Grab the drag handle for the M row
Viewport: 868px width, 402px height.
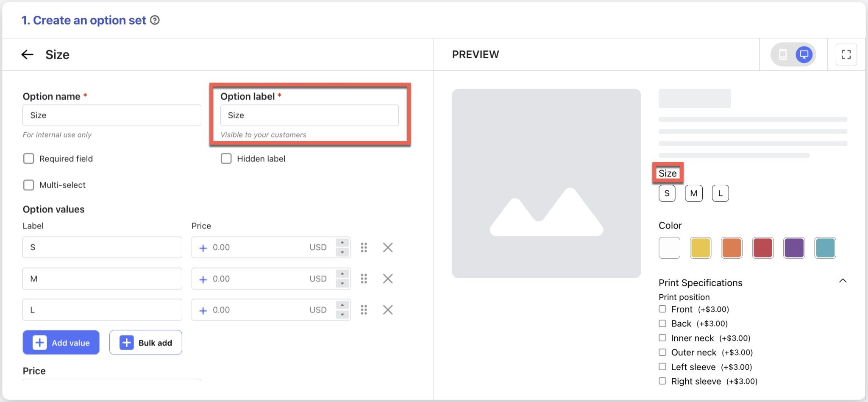(364, 279)
